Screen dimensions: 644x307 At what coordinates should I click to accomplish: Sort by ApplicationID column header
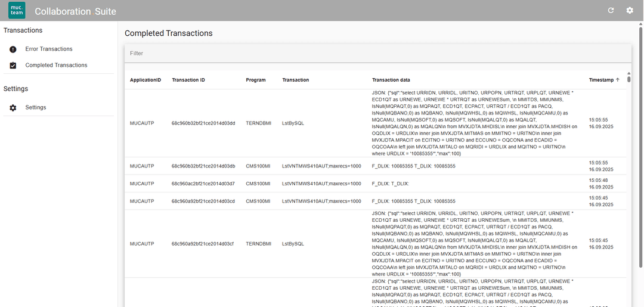145,80
